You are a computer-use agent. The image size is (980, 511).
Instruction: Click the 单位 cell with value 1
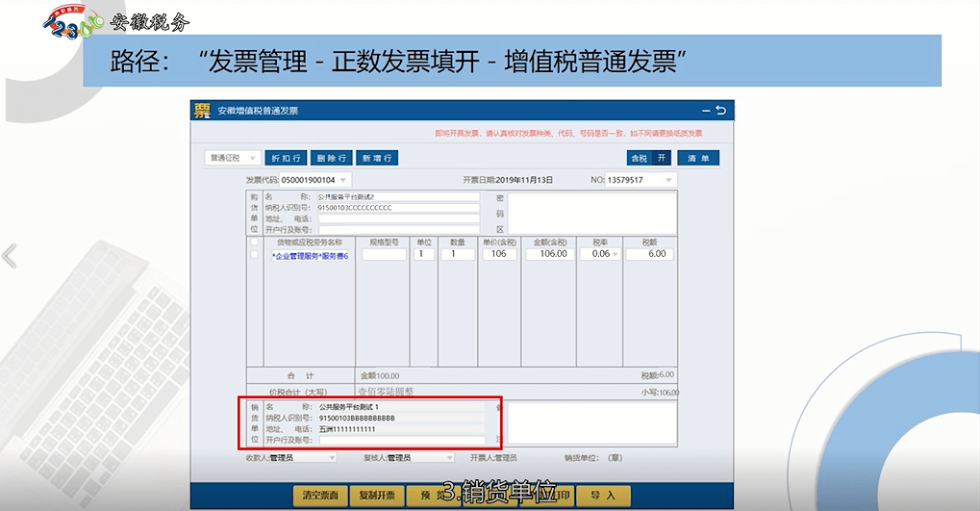(x=423, y=255)
